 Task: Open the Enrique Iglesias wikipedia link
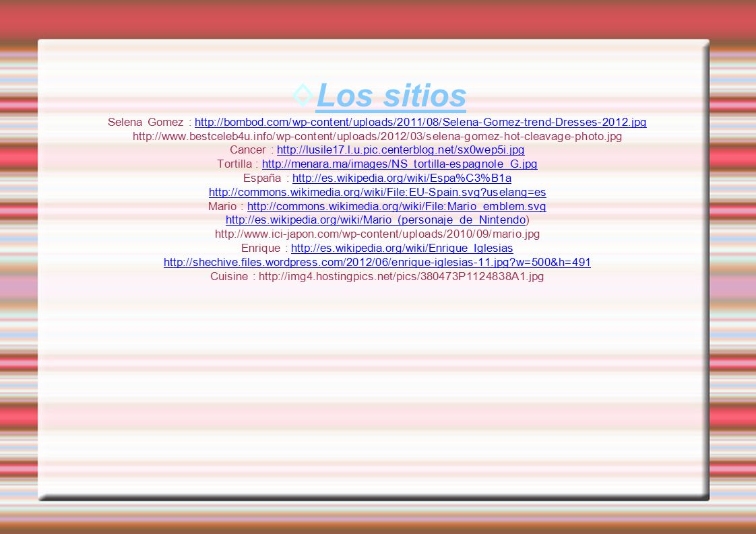(402, 248)
